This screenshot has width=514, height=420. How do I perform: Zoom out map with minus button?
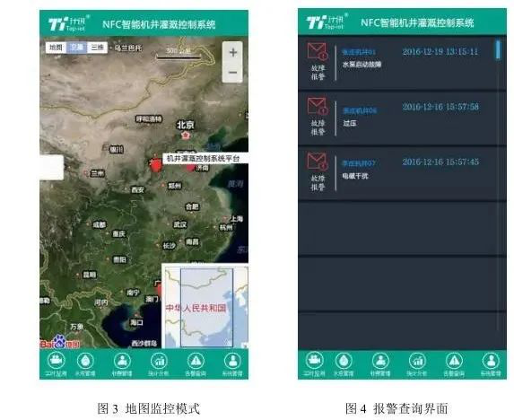(x=232, y=72)
